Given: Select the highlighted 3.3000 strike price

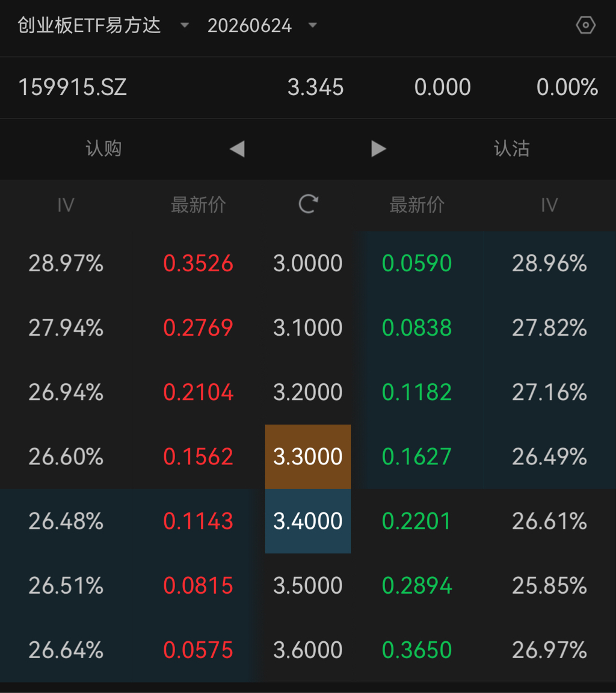Looking at the screenshot, I should (x=308, y=457).
